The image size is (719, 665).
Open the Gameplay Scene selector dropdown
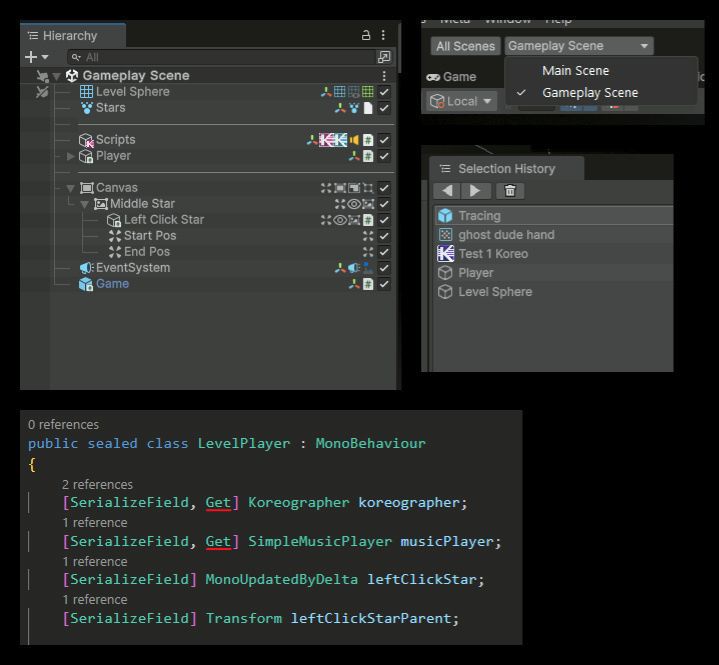tap(579, 46)
